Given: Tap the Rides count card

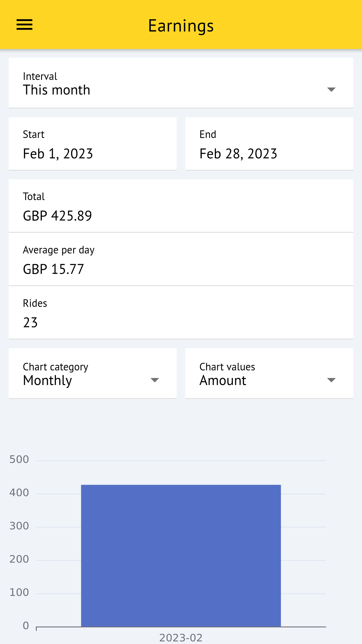Looking at the screenshot, I should pyautogui.click(x=181, y=313).
